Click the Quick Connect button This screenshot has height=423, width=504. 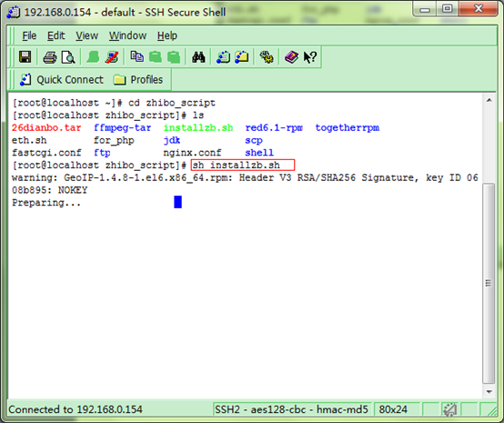[61, 80]
